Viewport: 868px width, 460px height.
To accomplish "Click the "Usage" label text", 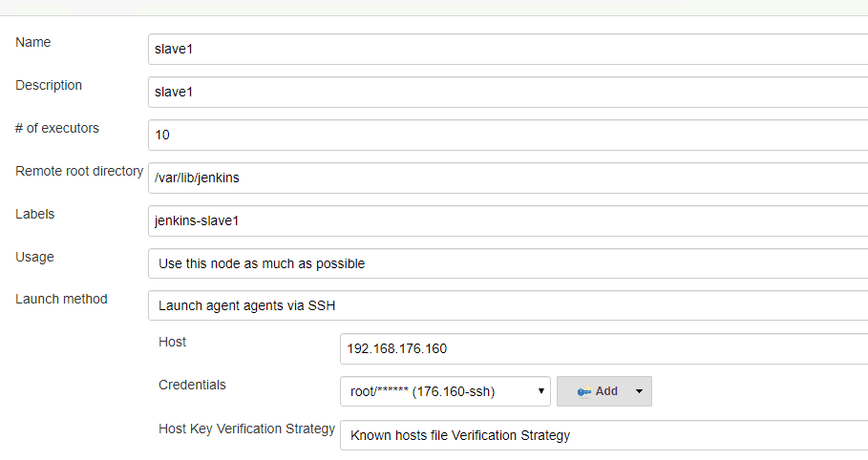I will (34, 257).
